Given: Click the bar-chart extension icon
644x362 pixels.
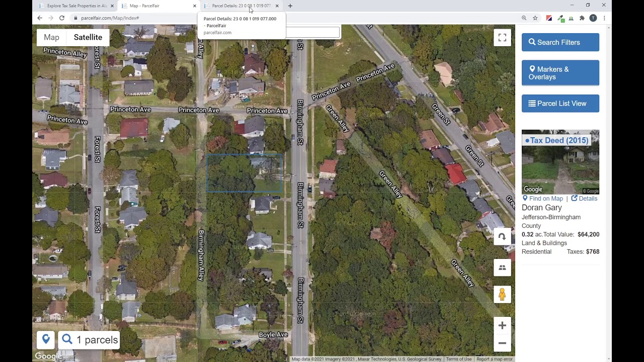Looking at the screenshot, I should click(x=571, y=18).
